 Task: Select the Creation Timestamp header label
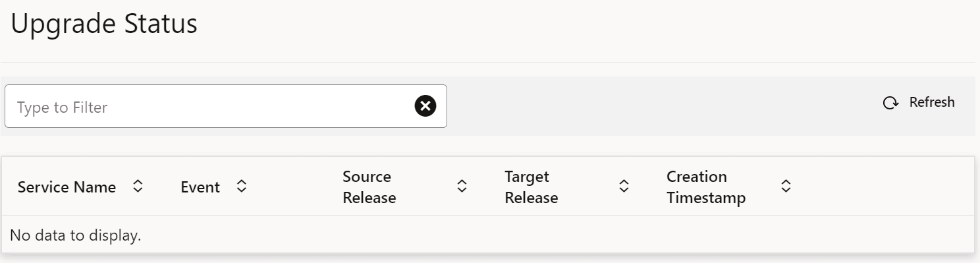pos(706,187)
